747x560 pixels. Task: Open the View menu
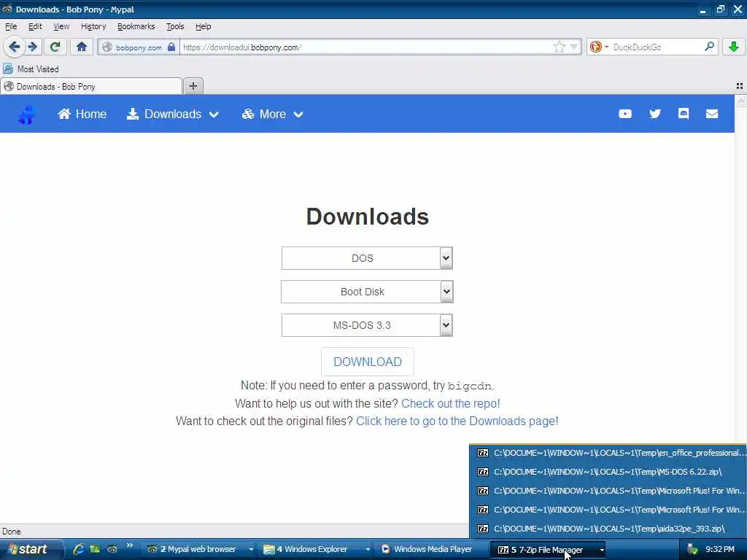click(61, 26)
